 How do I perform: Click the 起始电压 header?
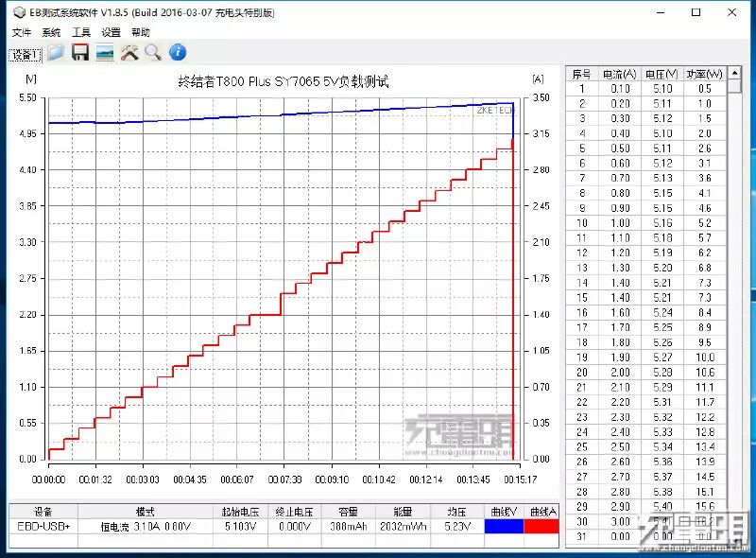point(241,512)
